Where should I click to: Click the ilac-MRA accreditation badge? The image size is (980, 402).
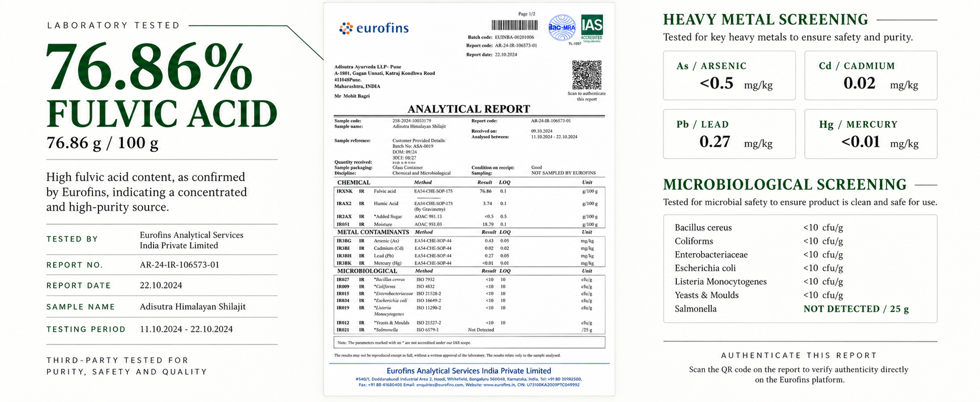coord(562,28)
